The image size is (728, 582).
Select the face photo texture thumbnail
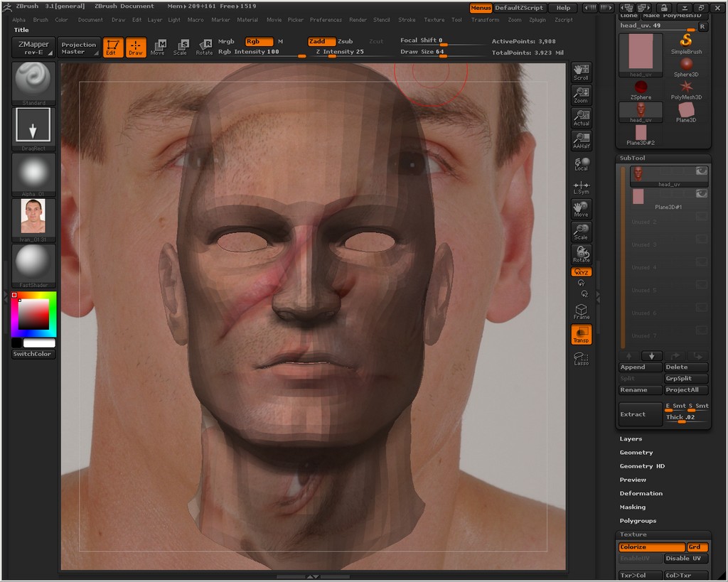click(x=33, y=216)
